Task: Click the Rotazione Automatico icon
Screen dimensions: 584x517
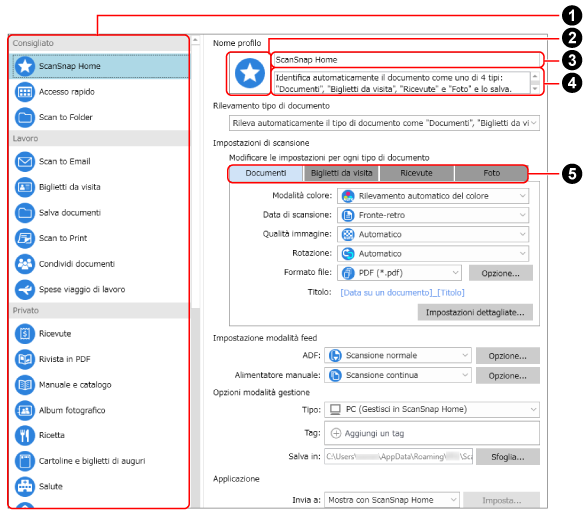Action: (x=348, y=254)
